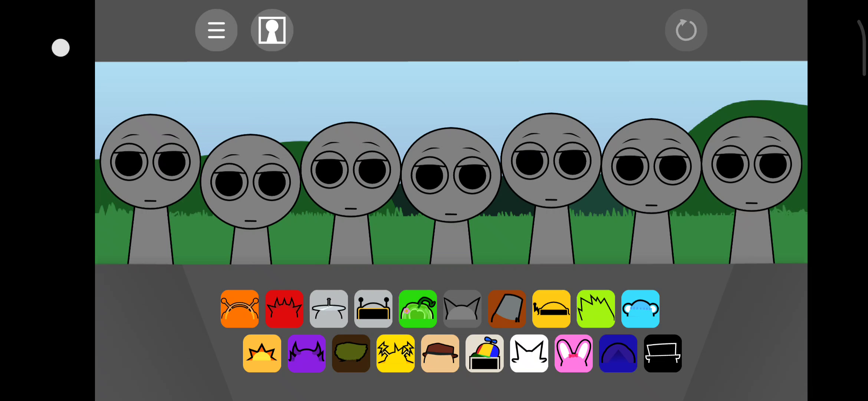This screenshot has width=868, height=401.
Task: Select the pink bunny ears icon
Action: click(x=573, y=353)
